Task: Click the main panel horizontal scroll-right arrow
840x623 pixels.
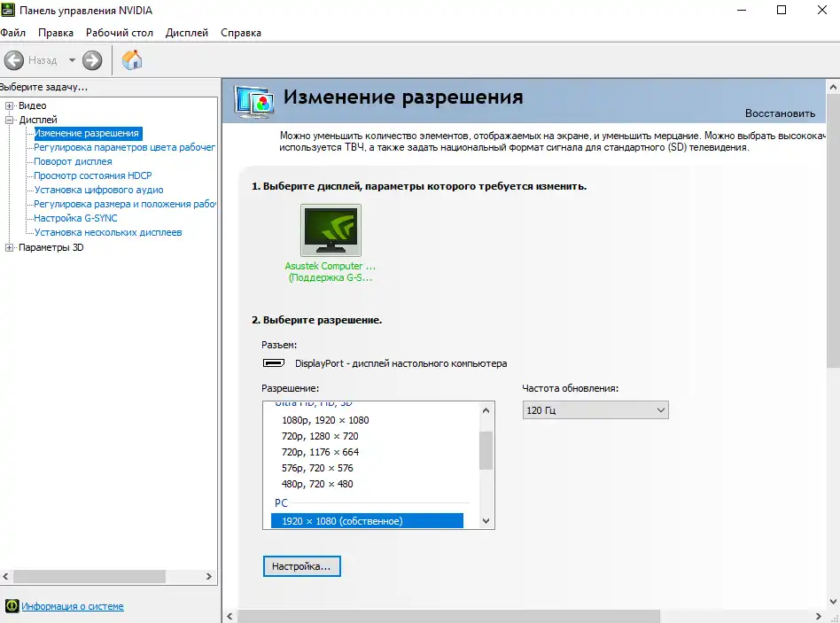Action: click(818, 616)
